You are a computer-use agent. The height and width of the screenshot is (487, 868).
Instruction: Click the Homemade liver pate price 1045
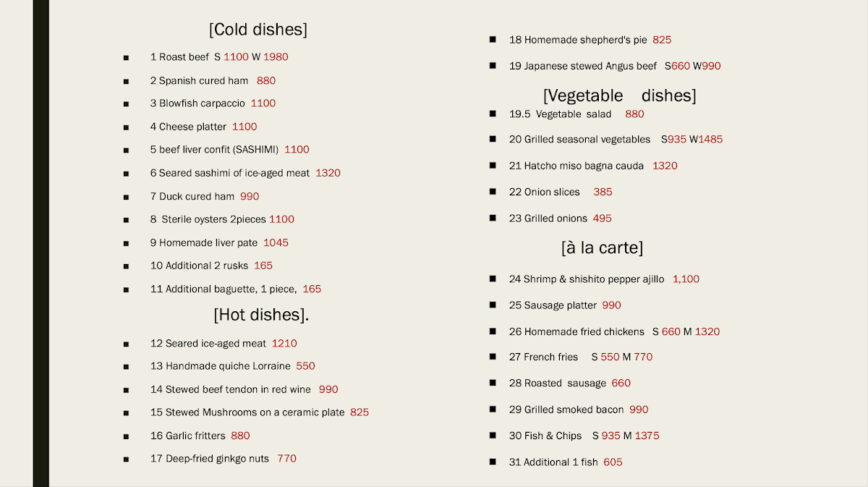(x=276, y=242)
